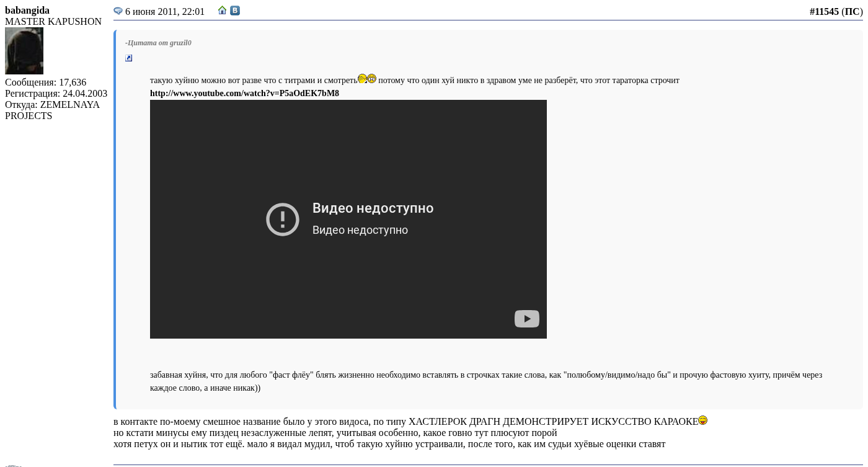This screenshot has width=868, height=467.
Task: Open the babangida user profile
Action: pyautogui.click(x=27, y=11)
